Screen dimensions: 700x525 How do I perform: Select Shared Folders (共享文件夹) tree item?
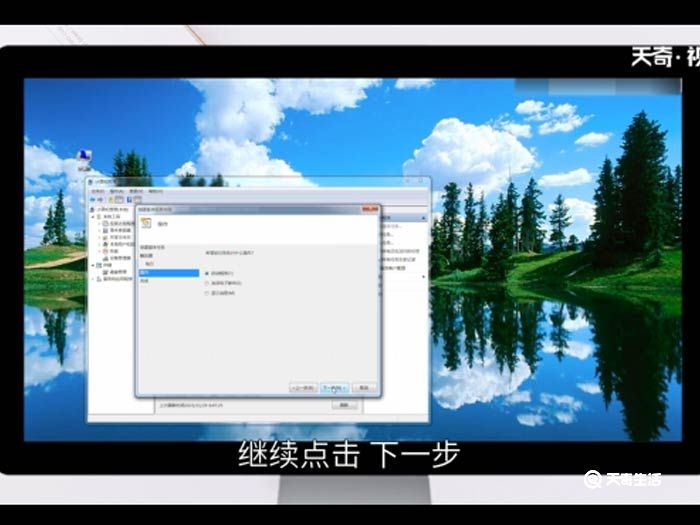coord(117,238)
